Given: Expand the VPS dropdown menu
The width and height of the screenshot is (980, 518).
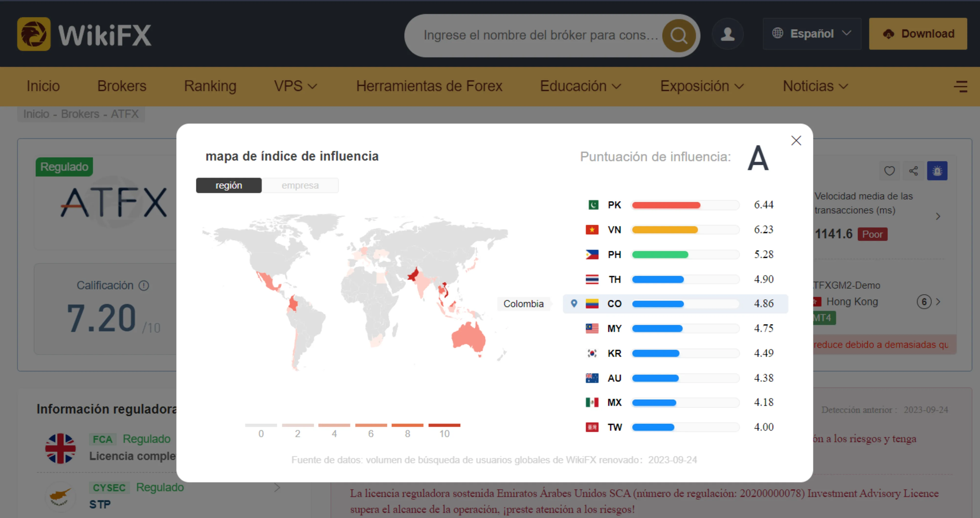Looking at the screenshot, I should 295,86.
